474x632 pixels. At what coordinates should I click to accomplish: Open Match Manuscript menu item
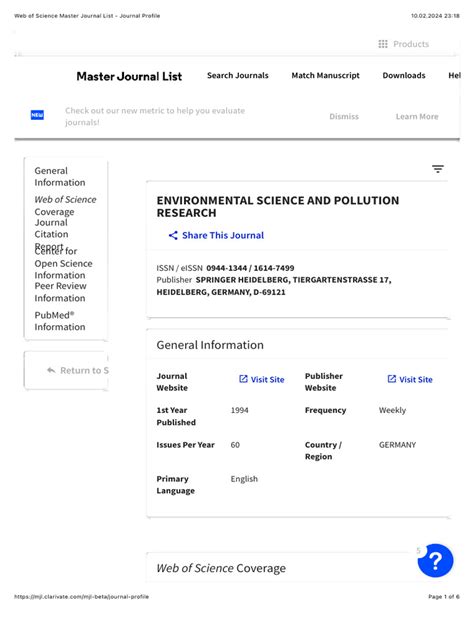pyautogui.click(x=326, y=75)
